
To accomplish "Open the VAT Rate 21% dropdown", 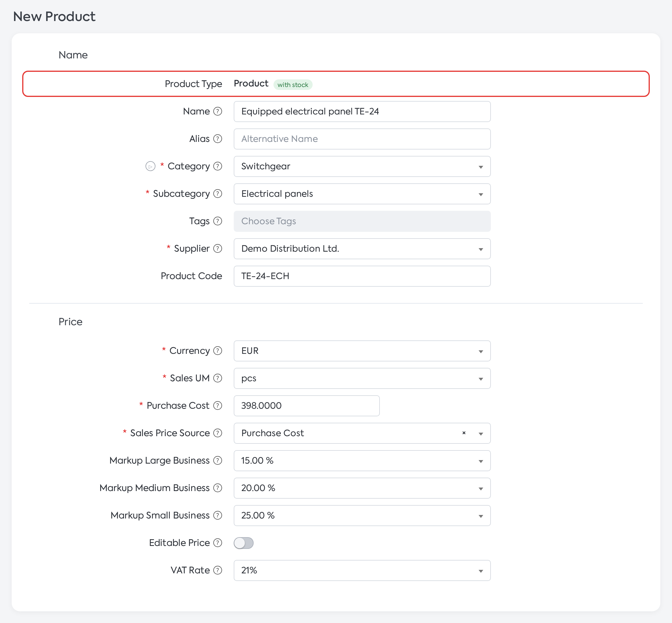I will coord(362,570).
